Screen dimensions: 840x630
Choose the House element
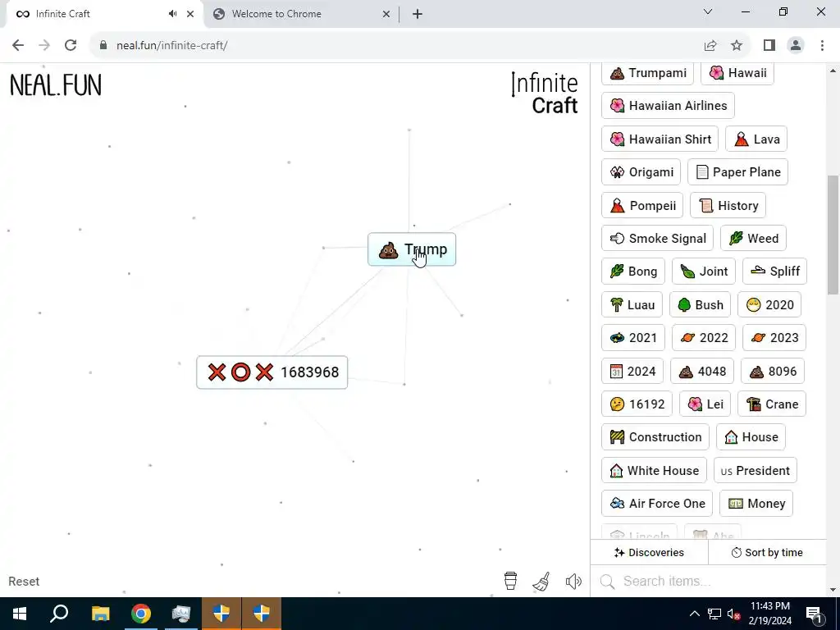pyautogui.click(x=751, y=437)
